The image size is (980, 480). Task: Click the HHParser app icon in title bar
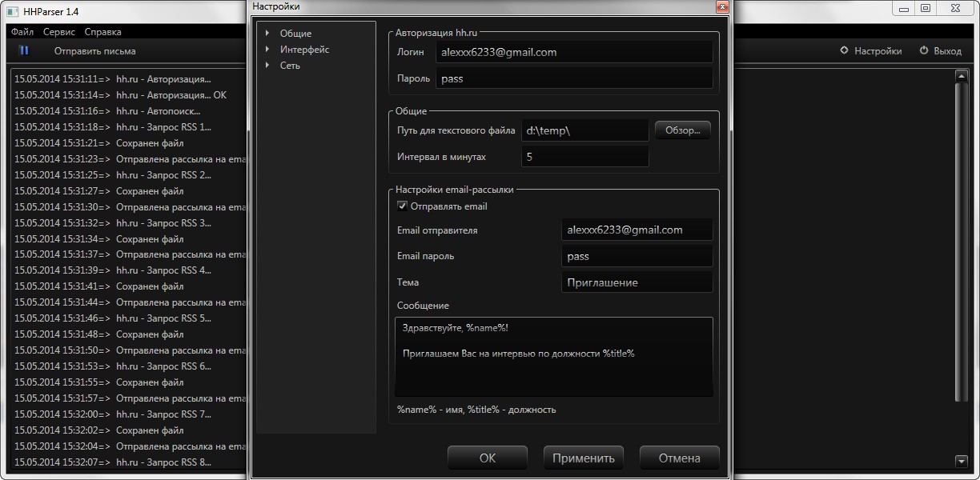point(12,11)
